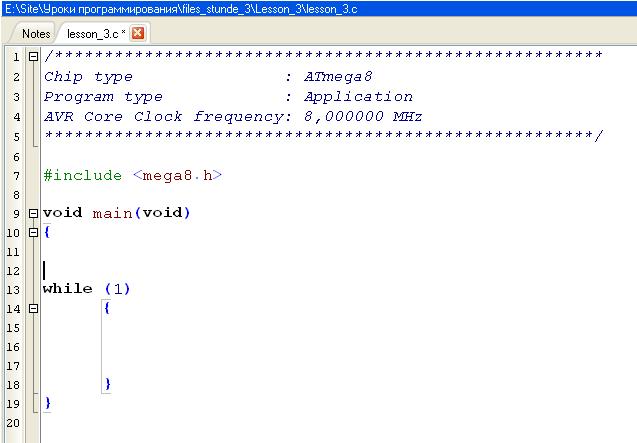Place cursor on empty line 16
637x443 pixels.
tap(200, 346)
